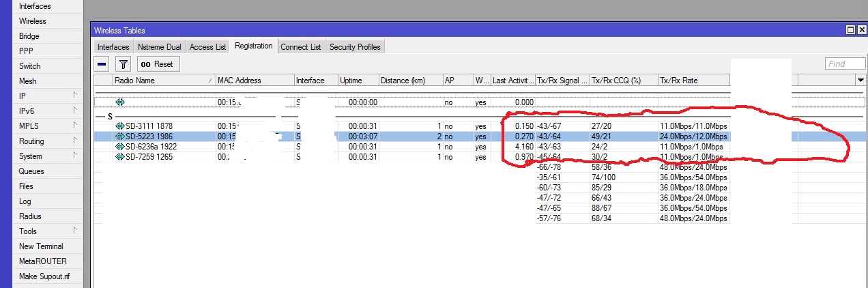The width and height of the screenshot is (868, 288).
Task: Open the funnel Filter tool
Action: [123, 64]
